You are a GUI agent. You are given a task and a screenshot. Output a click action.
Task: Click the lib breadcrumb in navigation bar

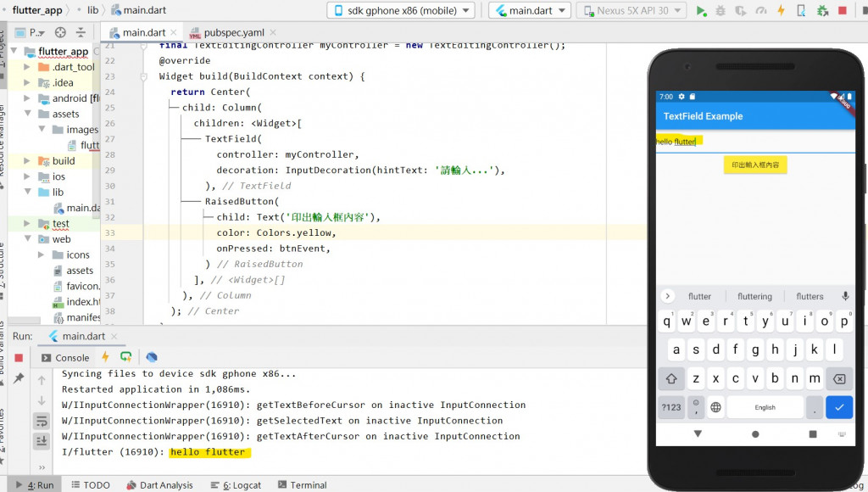coord(92,10)
